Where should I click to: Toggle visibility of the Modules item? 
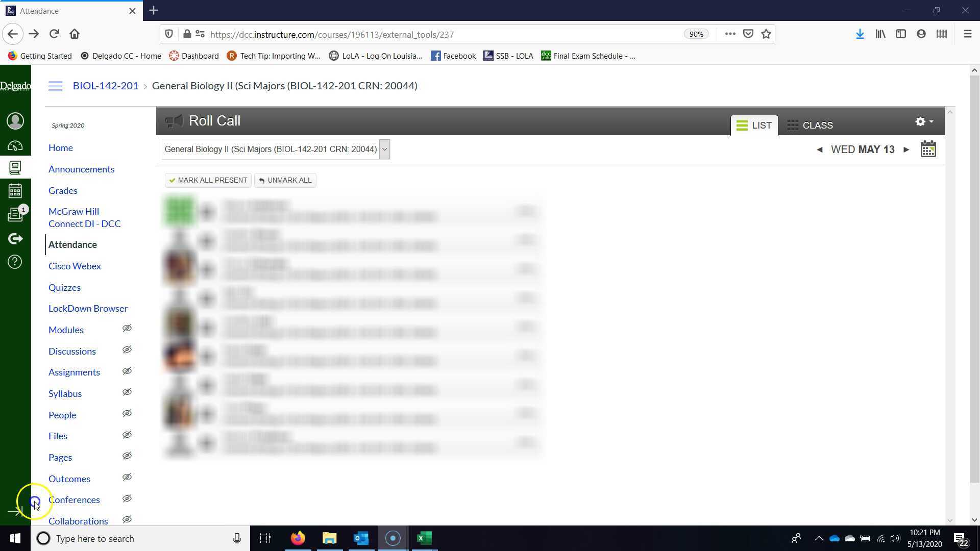pos(127,328)
